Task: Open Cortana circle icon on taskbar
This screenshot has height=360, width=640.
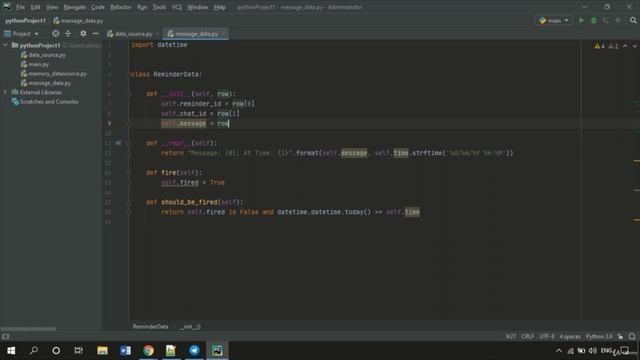Action: (x=56, y=351)
